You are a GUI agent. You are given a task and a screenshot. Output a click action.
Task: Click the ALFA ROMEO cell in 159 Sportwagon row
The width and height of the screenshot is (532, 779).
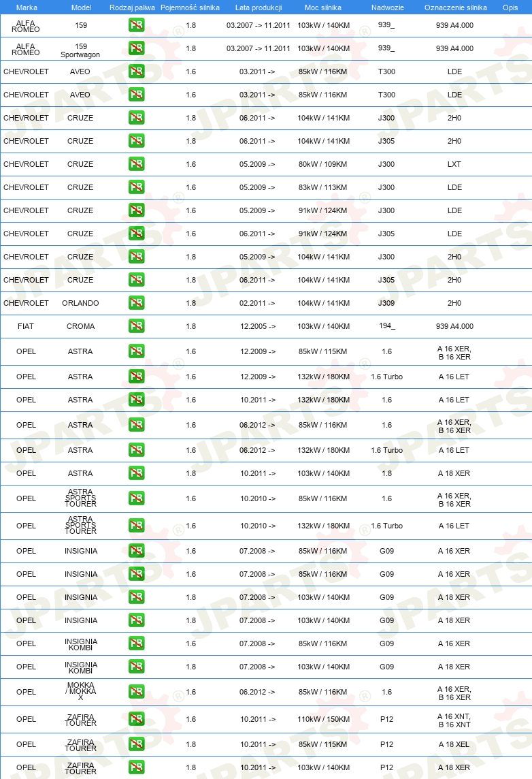pyautogui.click(x=25, y=49)
